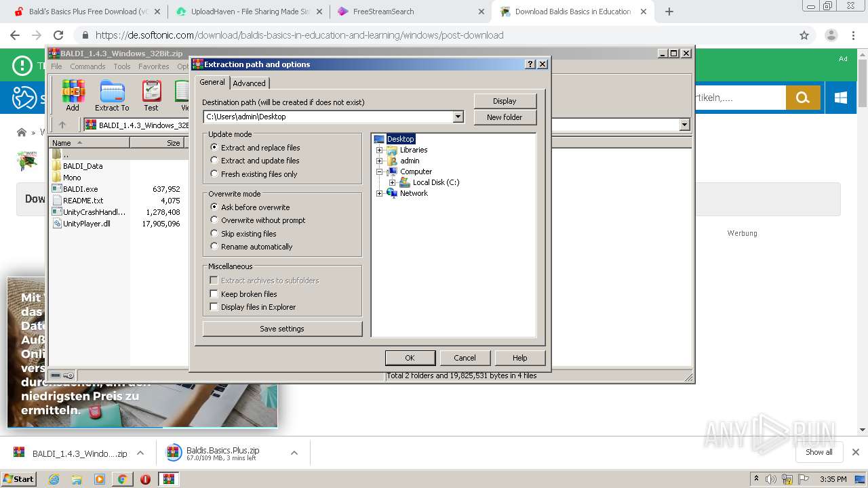868x488 pixels.
Task: Select Ask before overwrite option
Action: (214, 207)
